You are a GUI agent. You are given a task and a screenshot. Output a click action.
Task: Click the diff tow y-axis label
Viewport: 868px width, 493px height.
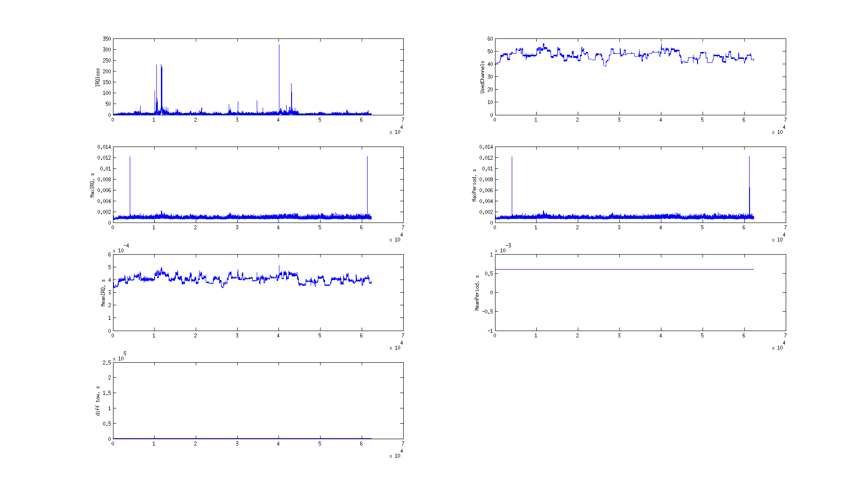(98, 401)
